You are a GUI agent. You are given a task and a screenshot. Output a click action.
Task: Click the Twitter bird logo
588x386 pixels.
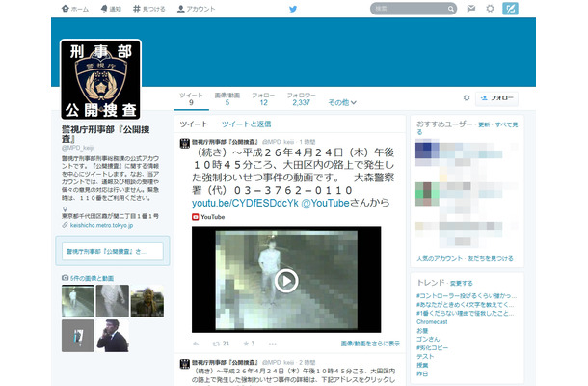click(x=293, y=9)
